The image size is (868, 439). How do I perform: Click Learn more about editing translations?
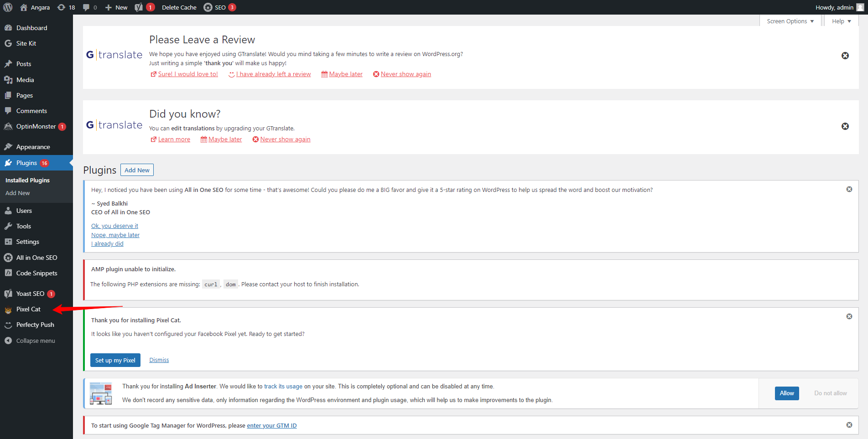tap(174, 139)
